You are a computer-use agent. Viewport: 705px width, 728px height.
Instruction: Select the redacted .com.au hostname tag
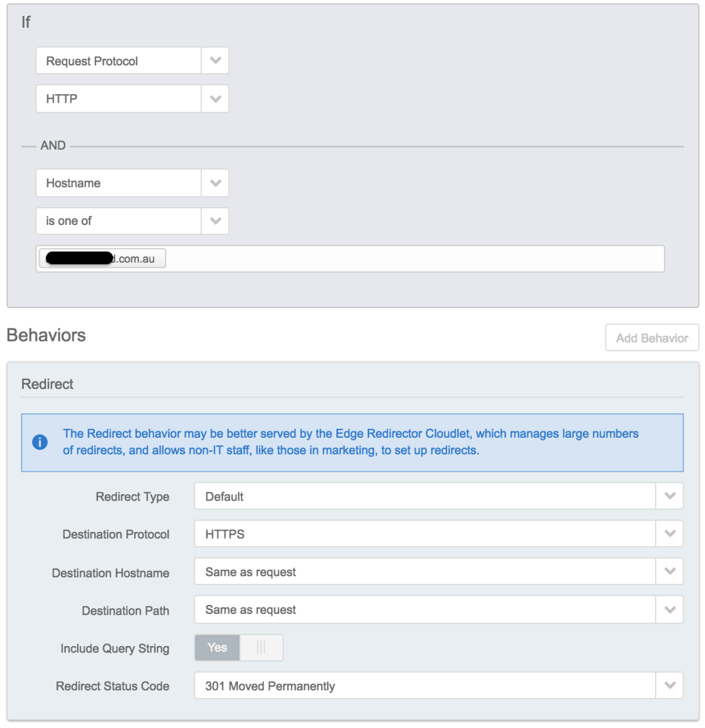103,259
